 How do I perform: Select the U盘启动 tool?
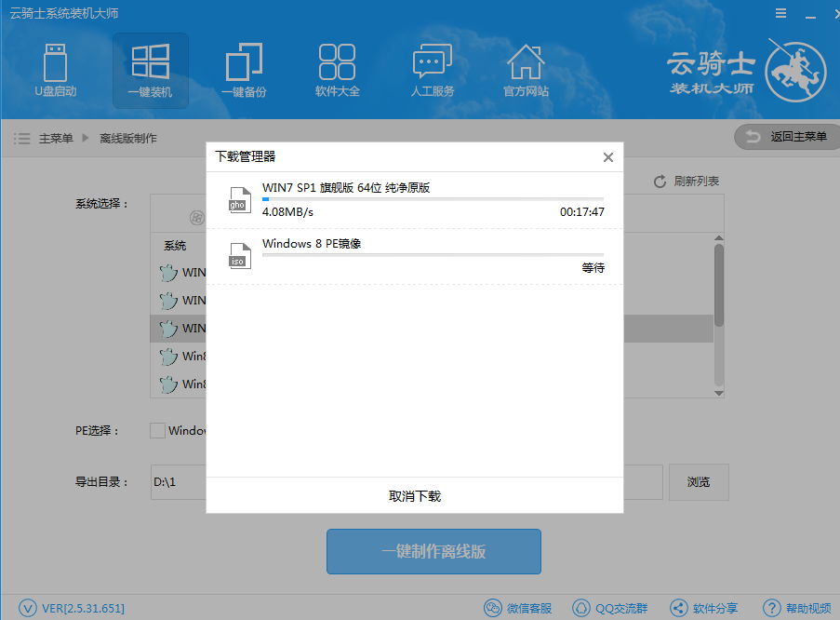coord(56,71)
